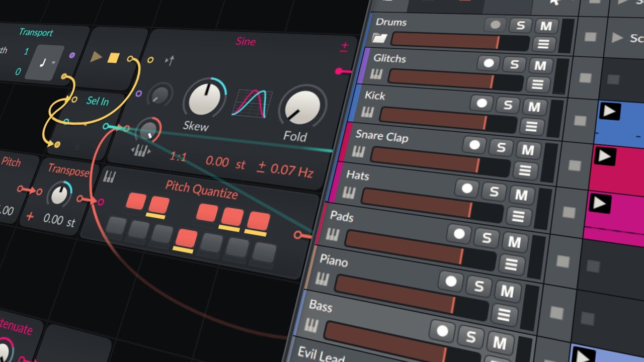This screenshot has height=362, width=644.
Task: Click the 1:1 ratio value in Sine module
Action: coord(178,157)
